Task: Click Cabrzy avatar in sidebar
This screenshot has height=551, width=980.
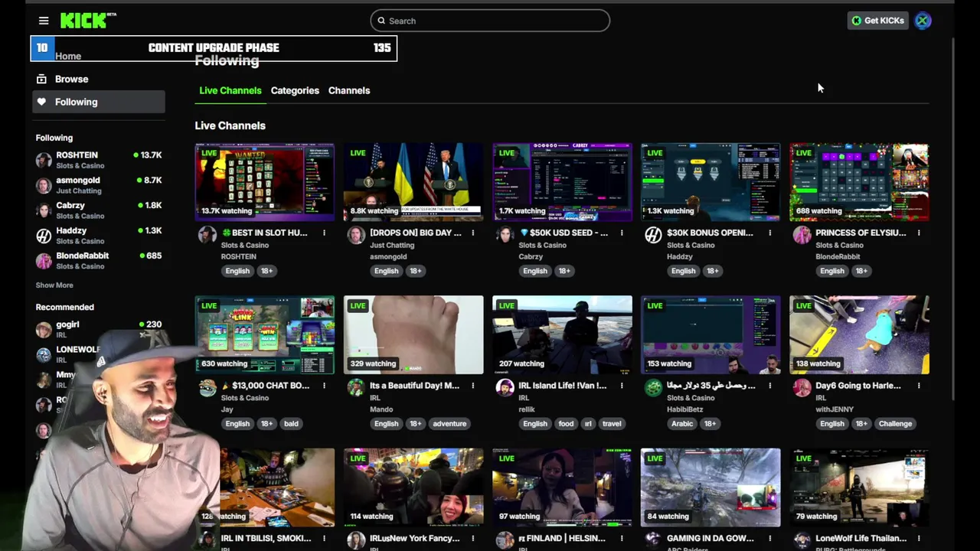Action: click(44, 210)
